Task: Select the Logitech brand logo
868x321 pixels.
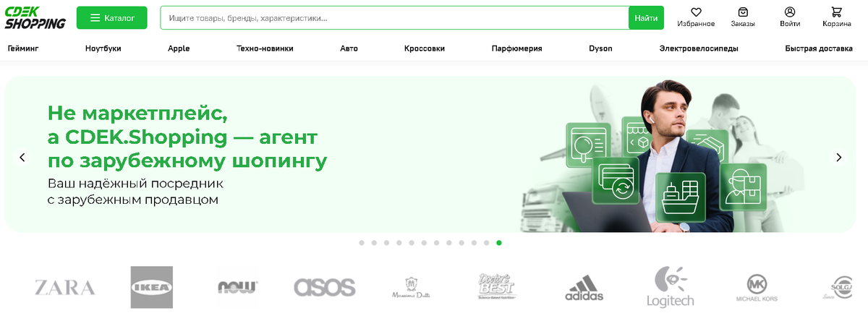Action: click(x=670, y=287)
